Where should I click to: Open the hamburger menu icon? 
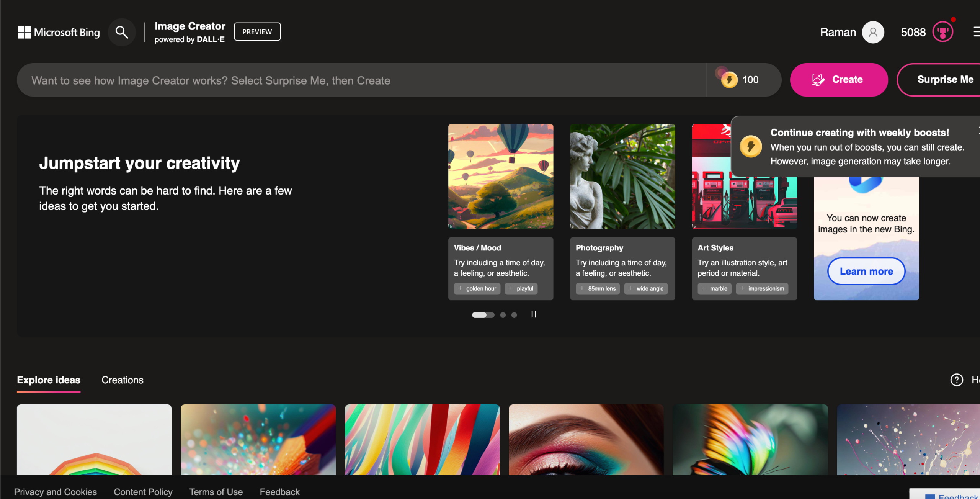point(976,32)
